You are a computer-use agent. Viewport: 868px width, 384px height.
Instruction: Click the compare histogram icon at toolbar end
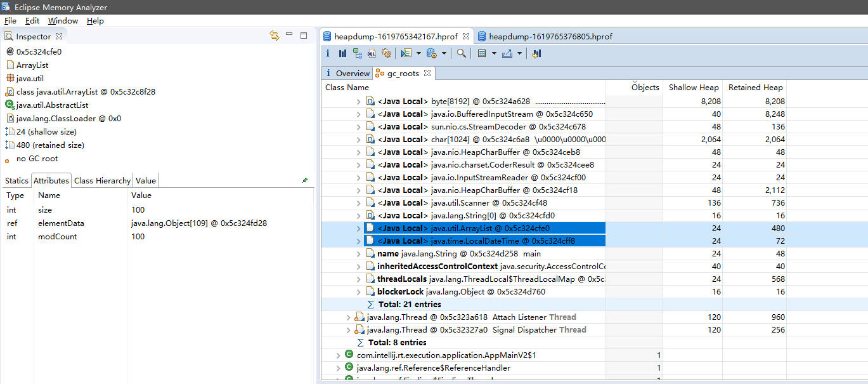tap(536, 54)
